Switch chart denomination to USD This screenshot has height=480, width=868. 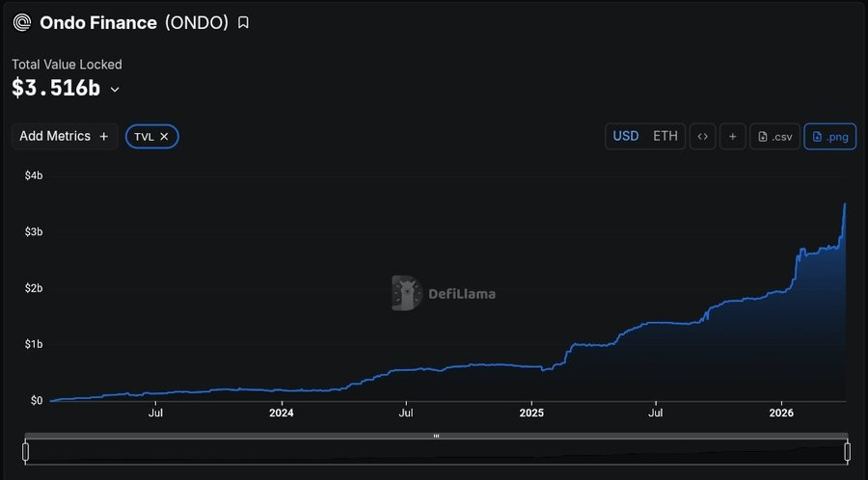pos(626,136)
